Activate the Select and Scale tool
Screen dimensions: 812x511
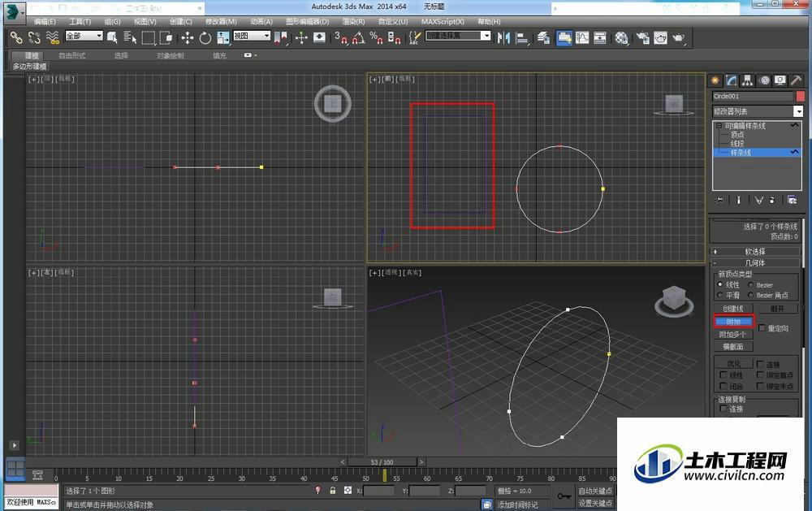(223, 37)
